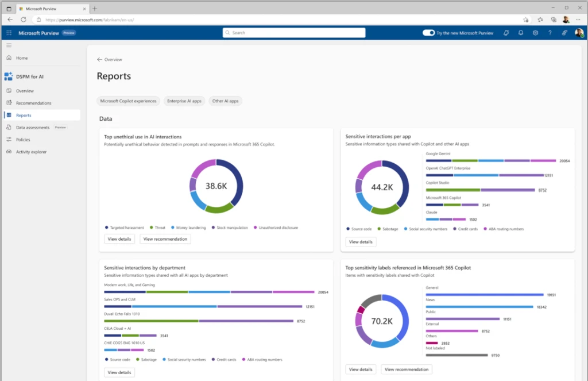The width and height of the screenshot is (588, 381).
Task: Open the notifications bell
Action: (520, 33)
